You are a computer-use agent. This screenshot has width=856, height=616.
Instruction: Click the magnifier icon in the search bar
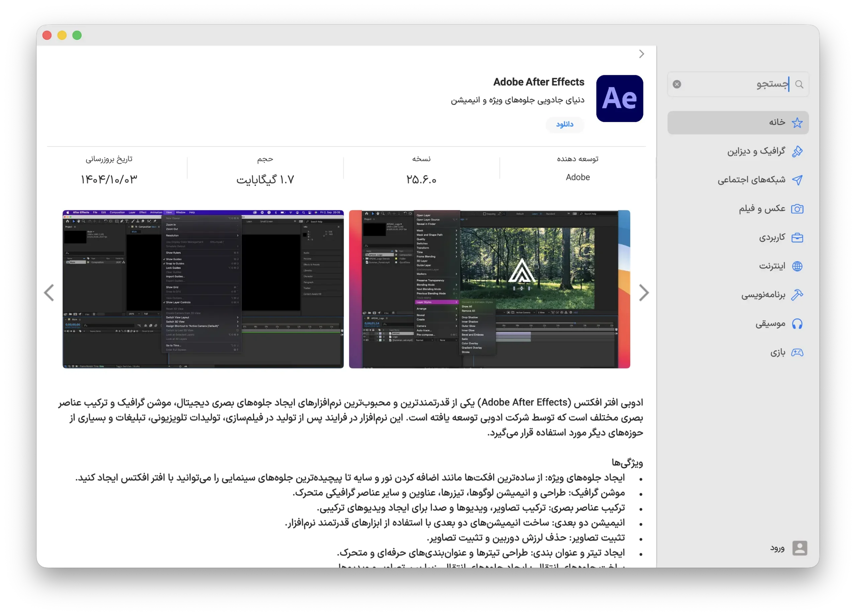[x=799, y=84]
